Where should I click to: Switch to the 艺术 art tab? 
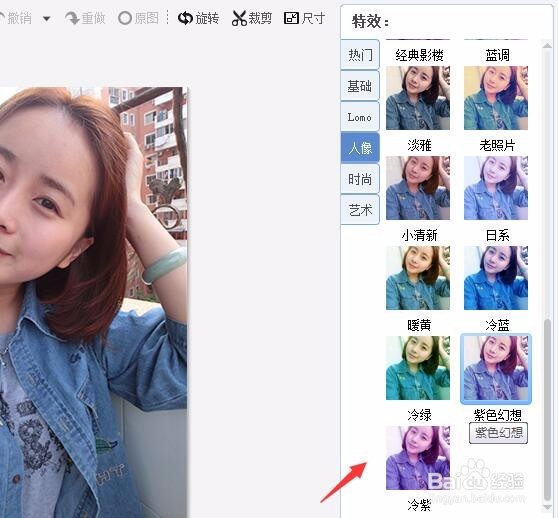[360, 210]
